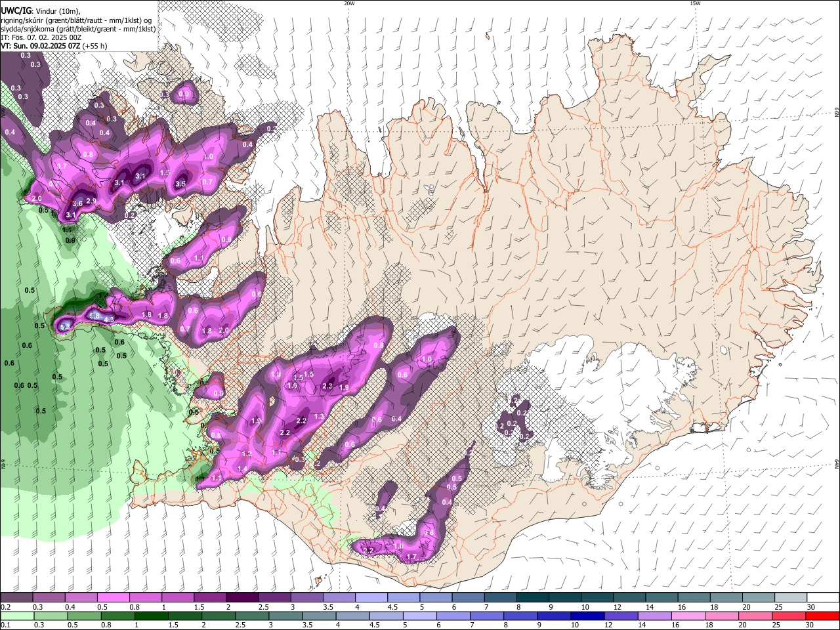The image size is (840, 630).
Task: Click the '15W' longitude label
Action: click(x=695, y=3)
